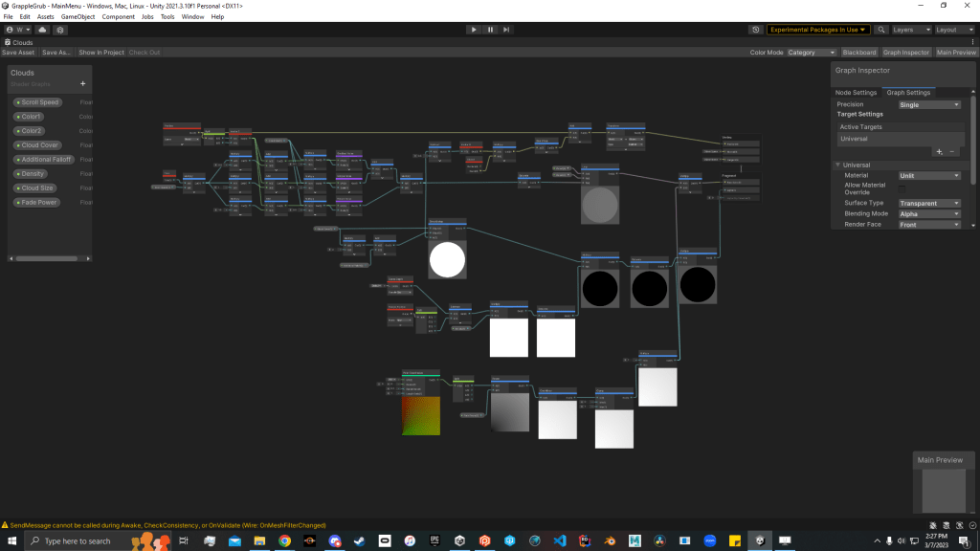Toggle the Main Preview panel visibility
This screenshot has height=551, width=980.
[x=956, y=53]
